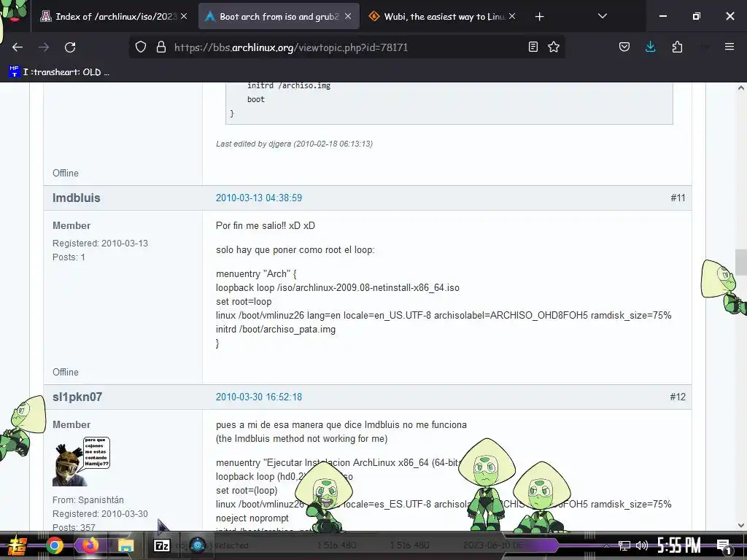Click the Firefox taskbar icon
The height and width of the screenshot is (560, 747).
pos(90,545)
